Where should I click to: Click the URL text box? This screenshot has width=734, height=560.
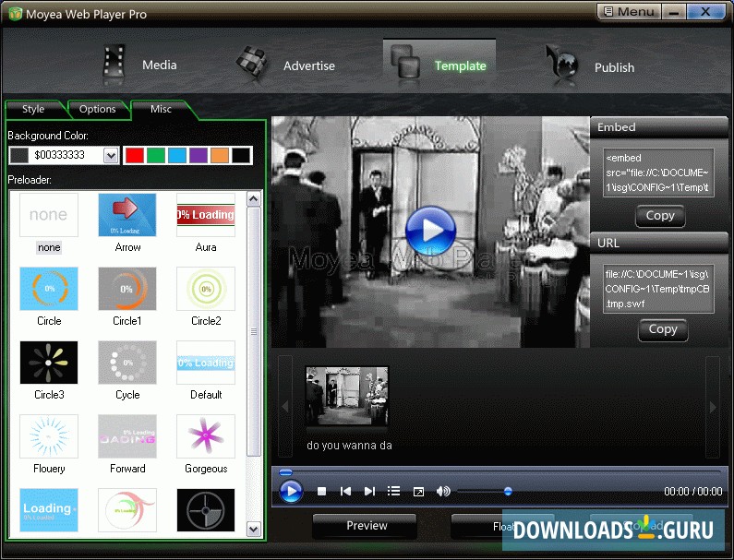pos(658,289)
